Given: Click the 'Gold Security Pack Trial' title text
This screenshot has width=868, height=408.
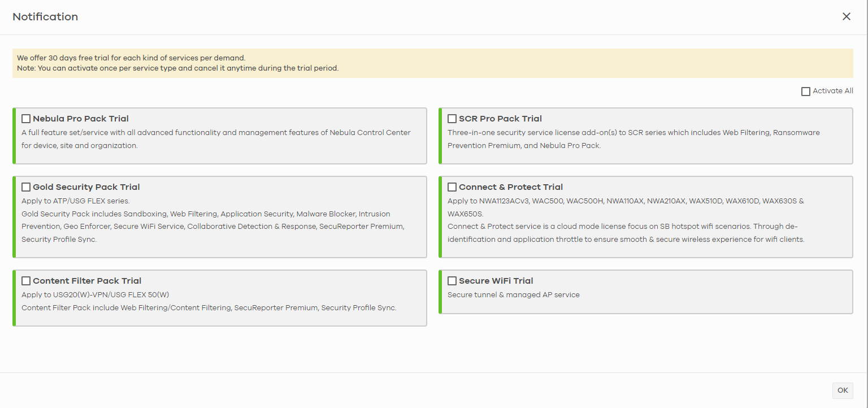Looking at the screenshot, I should 86,187.
